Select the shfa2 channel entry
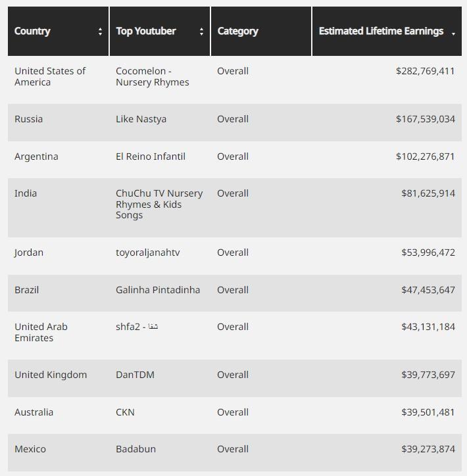The image size is (467, 476). click(x=137, y=327)
